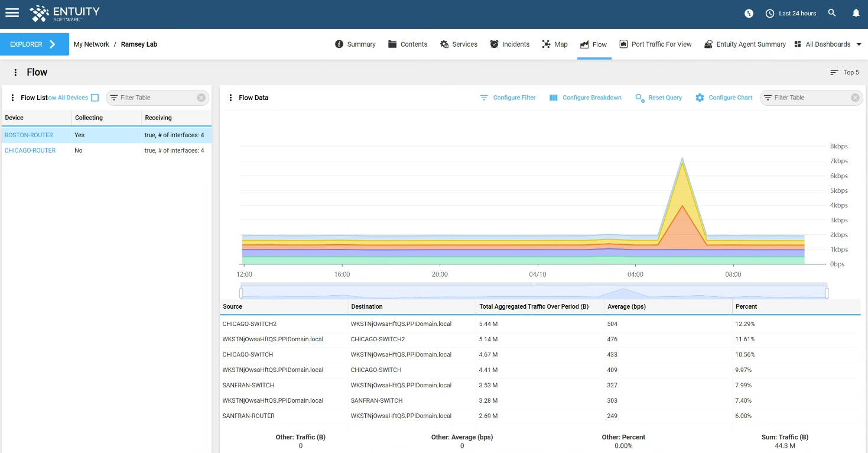
Task: Click the Configure Chart gear icon
Action: coord(700,98)
